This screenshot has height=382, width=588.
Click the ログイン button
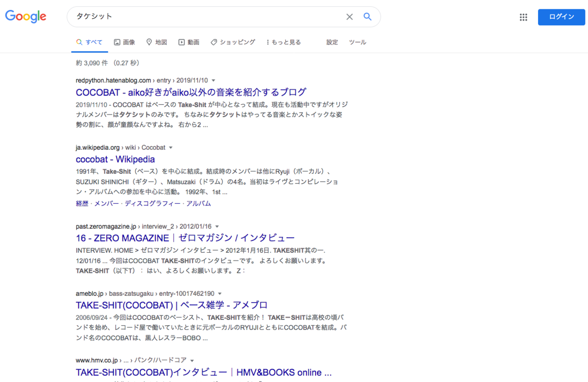(x=562, y=17)
